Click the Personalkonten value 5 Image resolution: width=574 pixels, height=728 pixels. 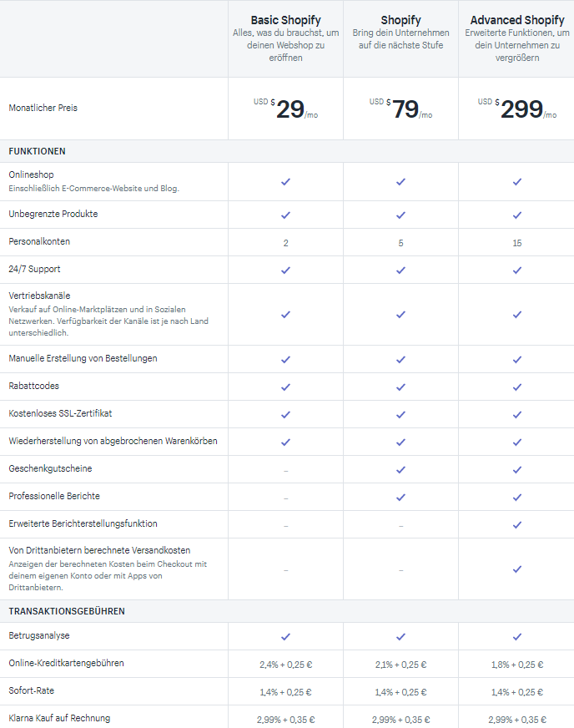click(401, 243)
